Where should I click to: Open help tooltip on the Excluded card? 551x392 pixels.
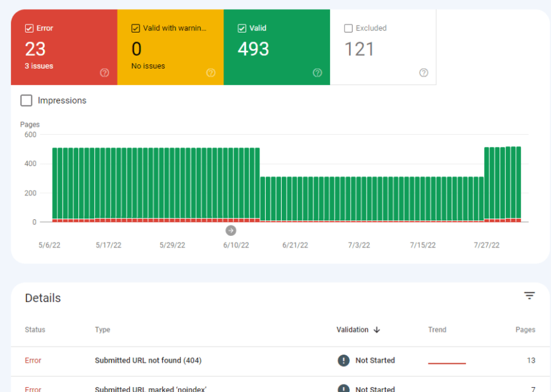[x=423, y=73]
